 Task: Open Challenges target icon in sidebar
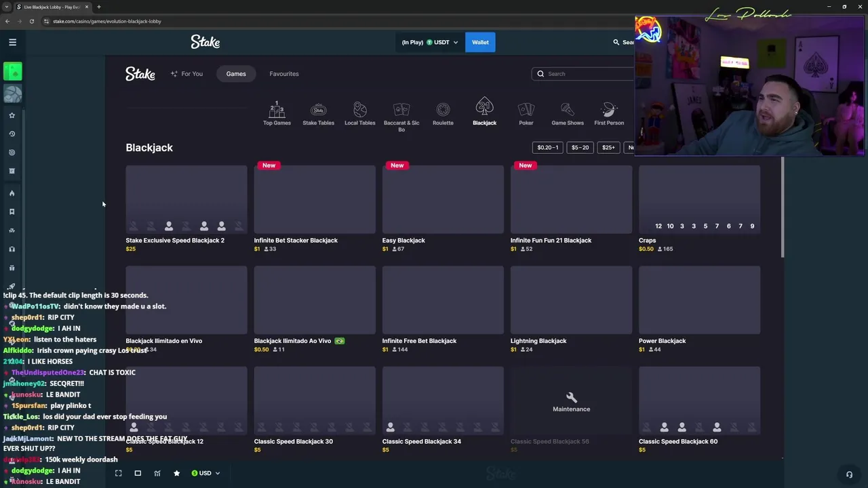pyautogui.click(x=12, y=152)
